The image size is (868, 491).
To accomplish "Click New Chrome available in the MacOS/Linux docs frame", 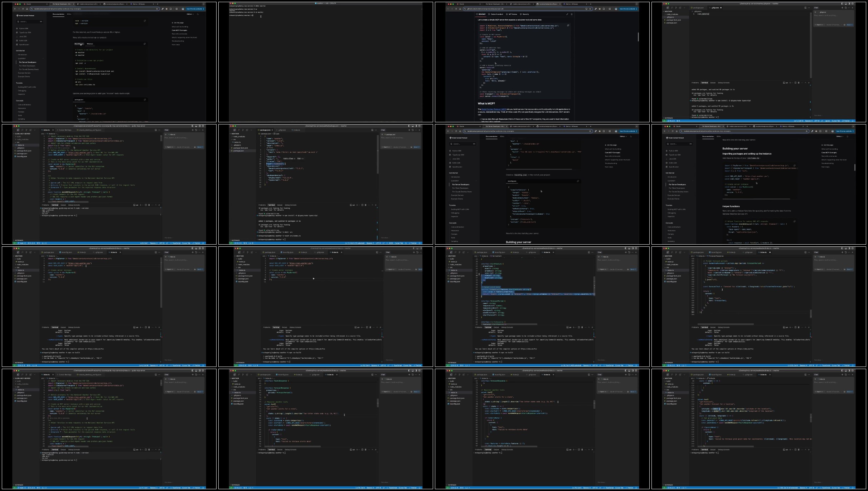I will pos(195,9).
